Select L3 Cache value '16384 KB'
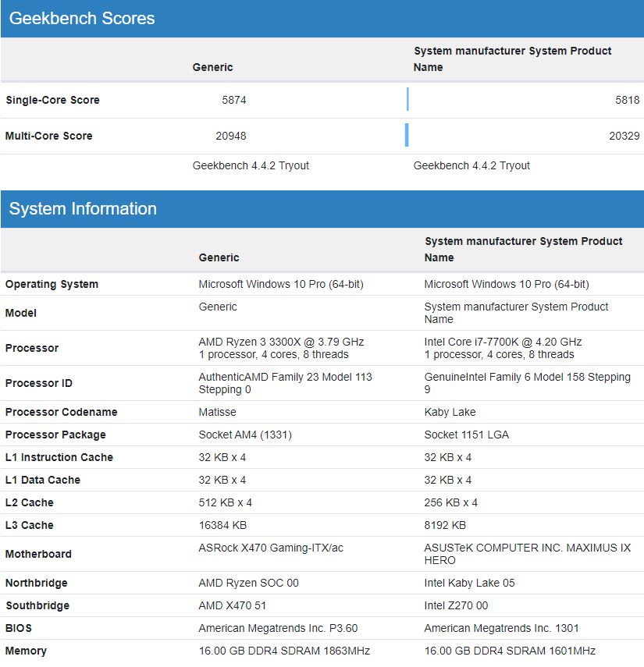644x667 pixels. click(222, 525)
